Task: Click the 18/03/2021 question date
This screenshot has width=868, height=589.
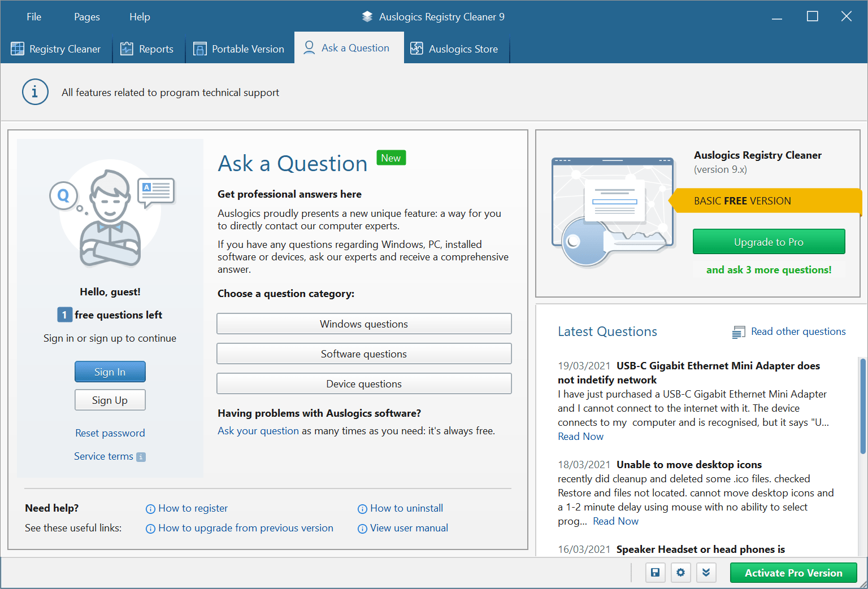Action: click(584, 464)
